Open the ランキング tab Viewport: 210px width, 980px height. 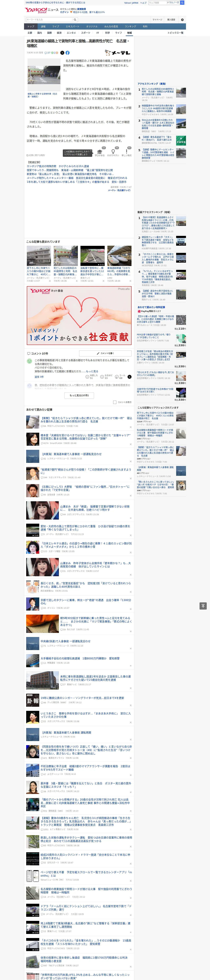click(130, 27)
